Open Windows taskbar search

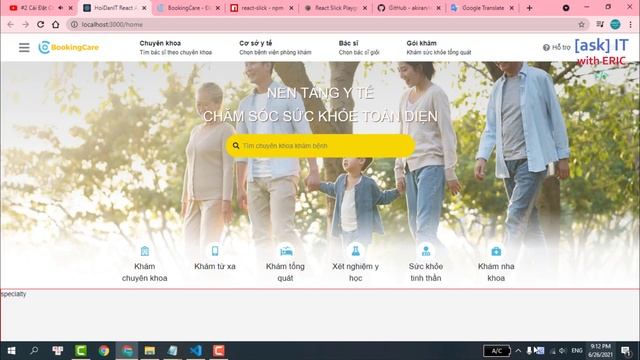tap(34, 351)
